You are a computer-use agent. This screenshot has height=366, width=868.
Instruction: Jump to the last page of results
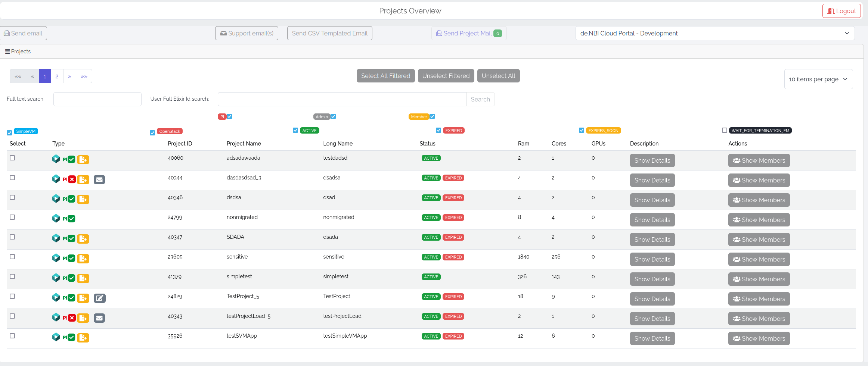84,76
